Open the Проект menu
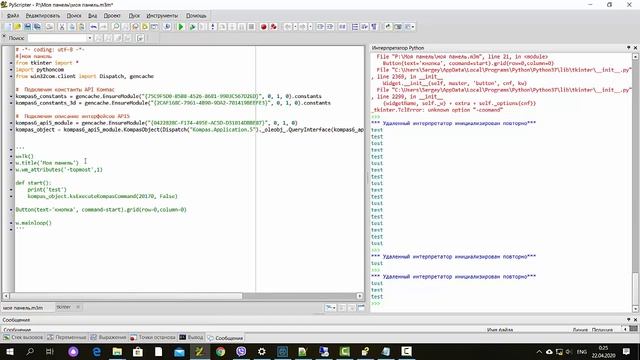Screen dimensions: 640x360 (x=112, y=16)
